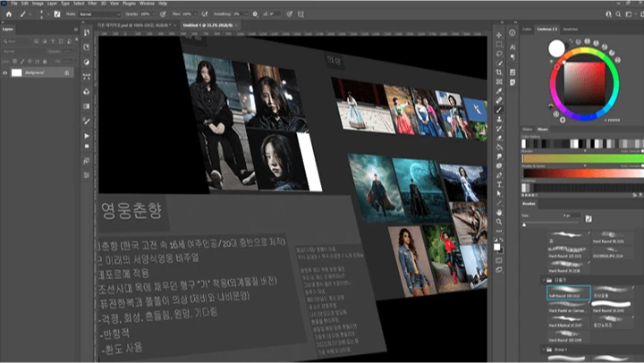
Task: Select the Eraser tool
Action: pyautogui.click(x=499, y=138)
